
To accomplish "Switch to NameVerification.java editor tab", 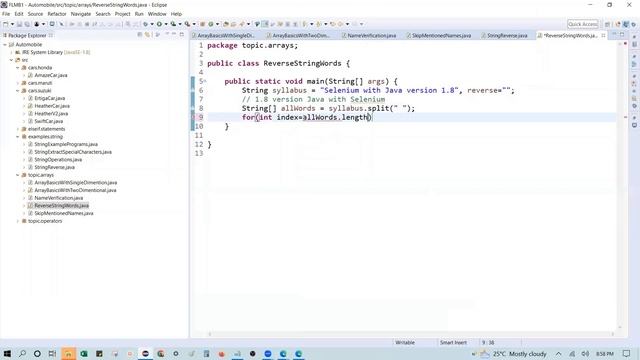I will point(371,36).
